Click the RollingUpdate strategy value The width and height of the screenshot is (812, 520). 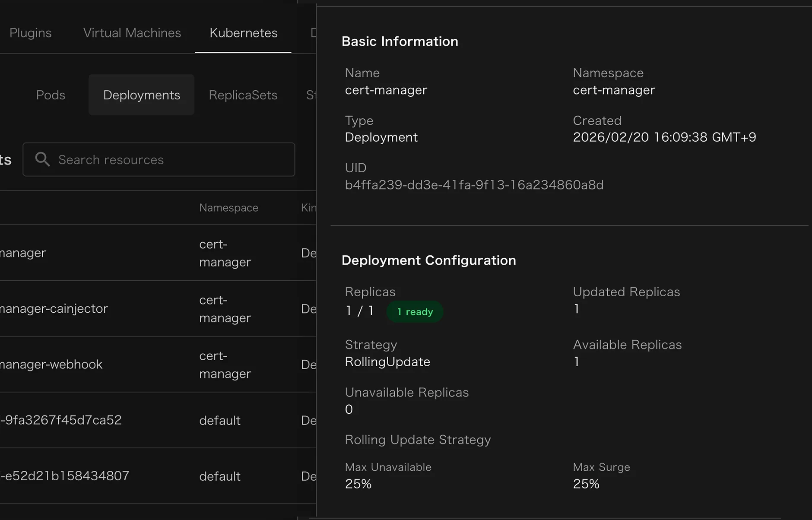click(x=387, y=361)
